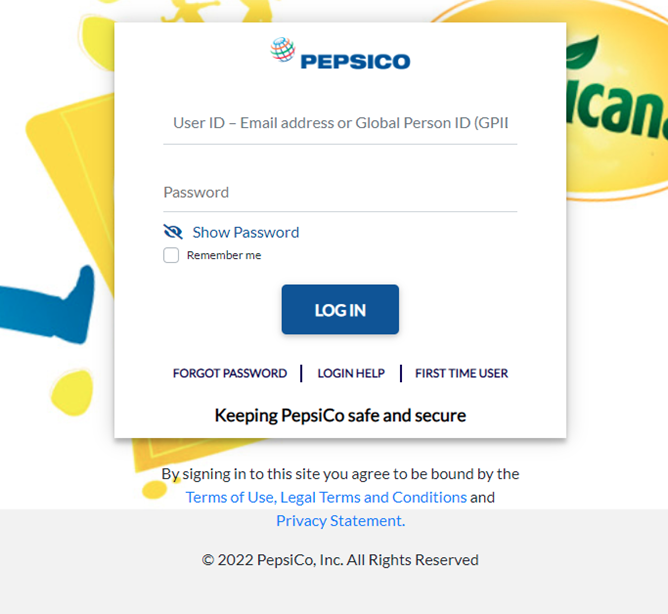Check the Remember me checkbox
This screenshot has height=614, width=668.
(x=171, y=255)
